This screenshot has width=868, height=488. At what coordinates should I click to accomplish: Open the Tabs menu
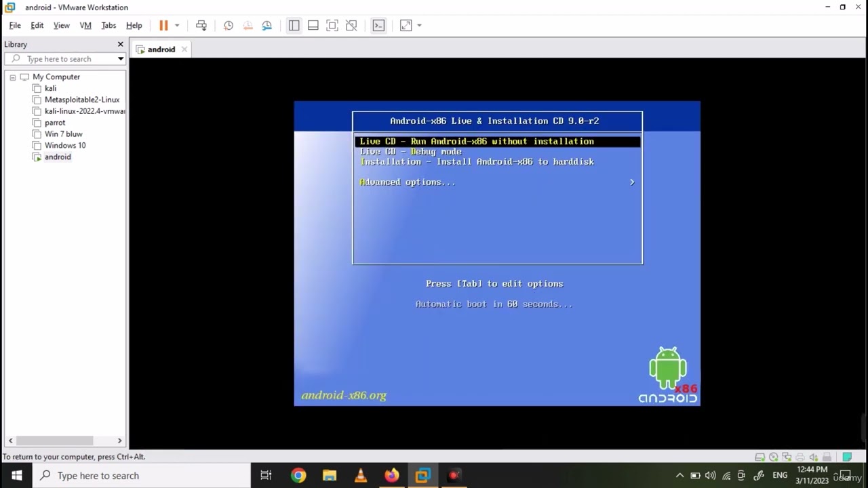[x=108, y=25]
